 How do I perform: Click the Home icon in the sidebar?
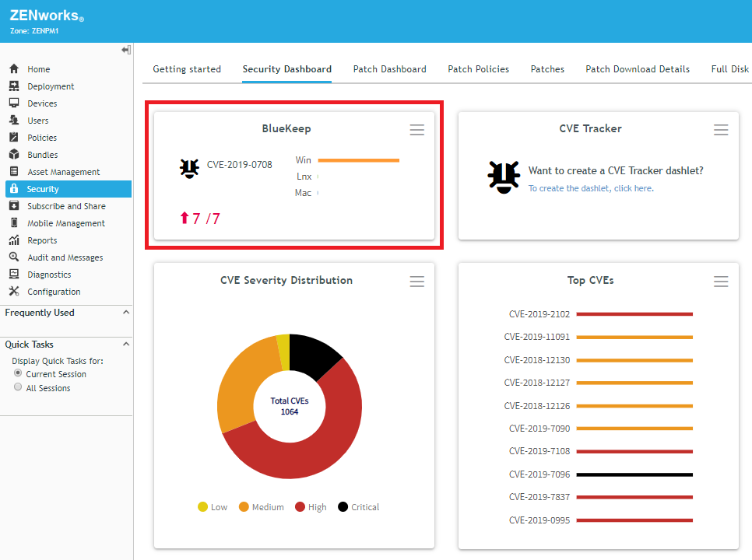click(x=14, y=69)
